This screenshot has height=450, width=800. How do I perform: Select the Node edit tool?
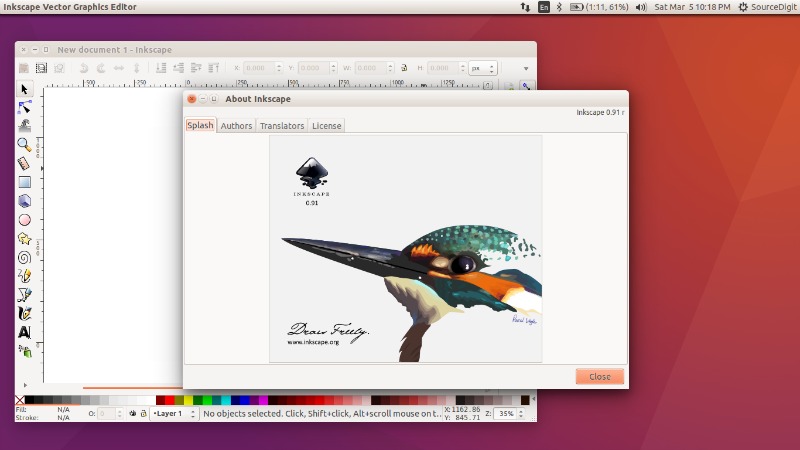point(24,107)
